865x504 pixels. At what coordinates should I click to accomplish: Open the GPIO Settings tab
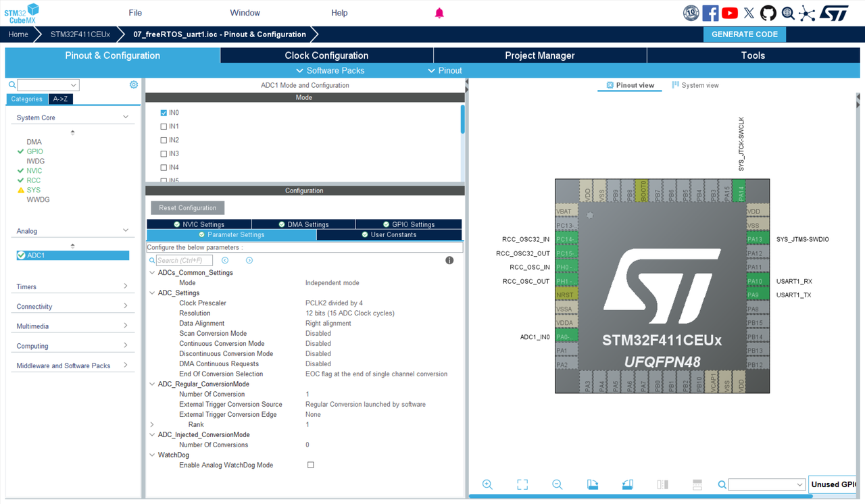coord(409,224)
